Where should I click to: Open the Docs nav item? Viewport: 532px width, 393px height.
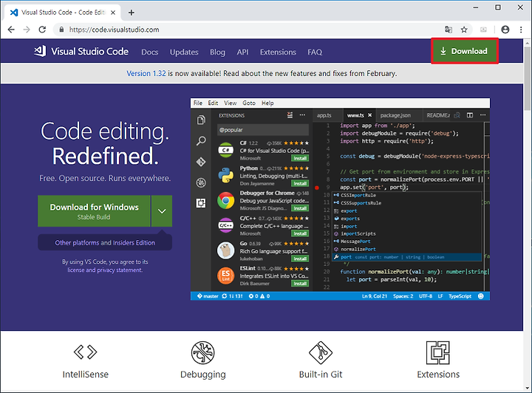149,52
